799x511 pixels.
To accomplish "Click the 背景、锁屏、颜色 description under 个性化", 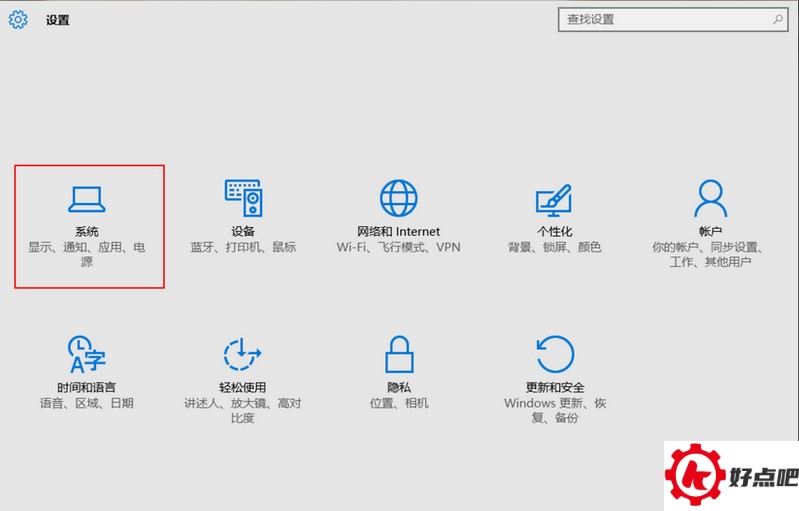I will pos(554,247).
